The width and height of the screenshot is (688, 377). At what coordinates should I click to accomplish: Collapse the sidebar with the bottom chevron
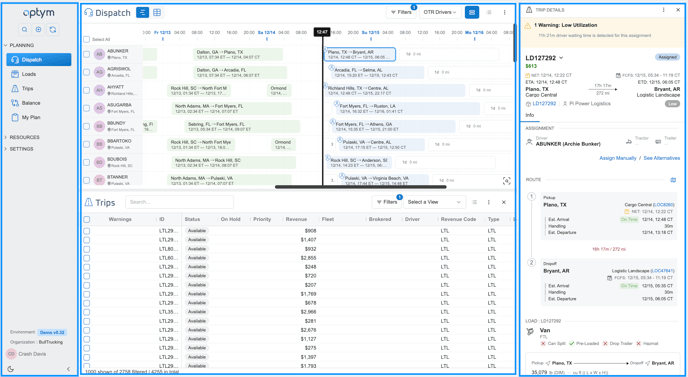click(68, 369)
